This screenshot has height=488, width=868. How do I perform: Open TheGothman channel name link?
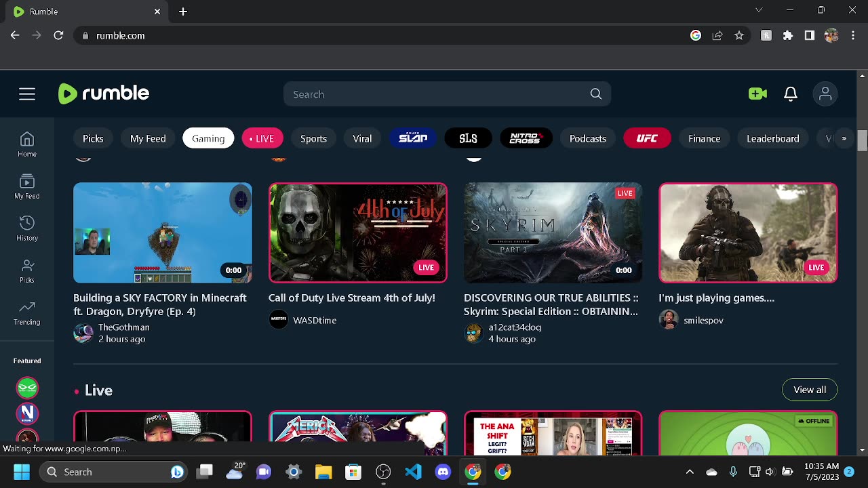[123, 327]
